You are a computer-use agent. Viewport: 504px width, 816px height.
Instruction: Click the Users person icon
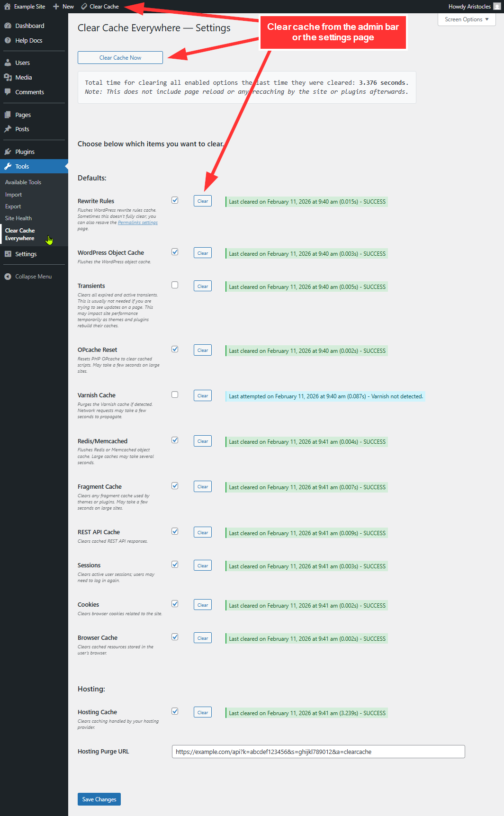click(8, 63)
